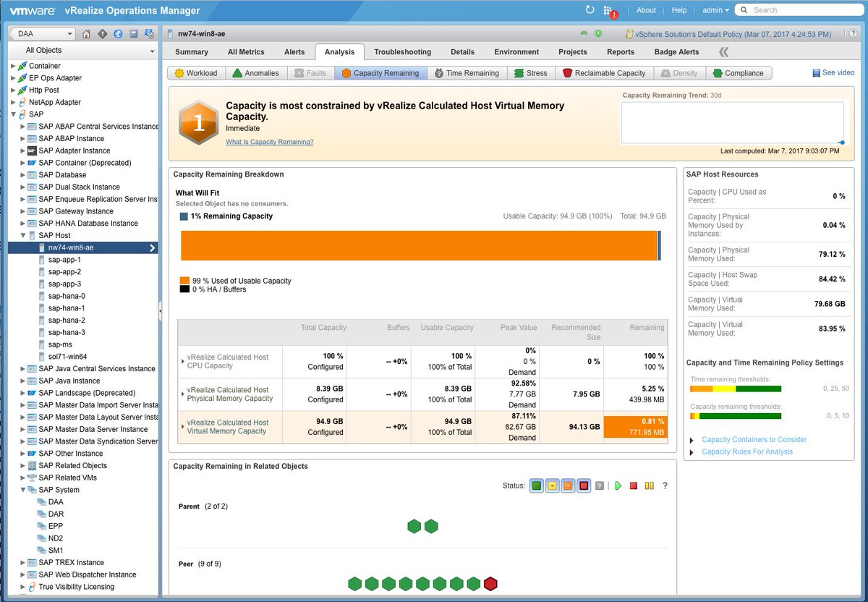868x602 pixels.
Task: Toggle the green status filter
Action: [x=536, y=486]
